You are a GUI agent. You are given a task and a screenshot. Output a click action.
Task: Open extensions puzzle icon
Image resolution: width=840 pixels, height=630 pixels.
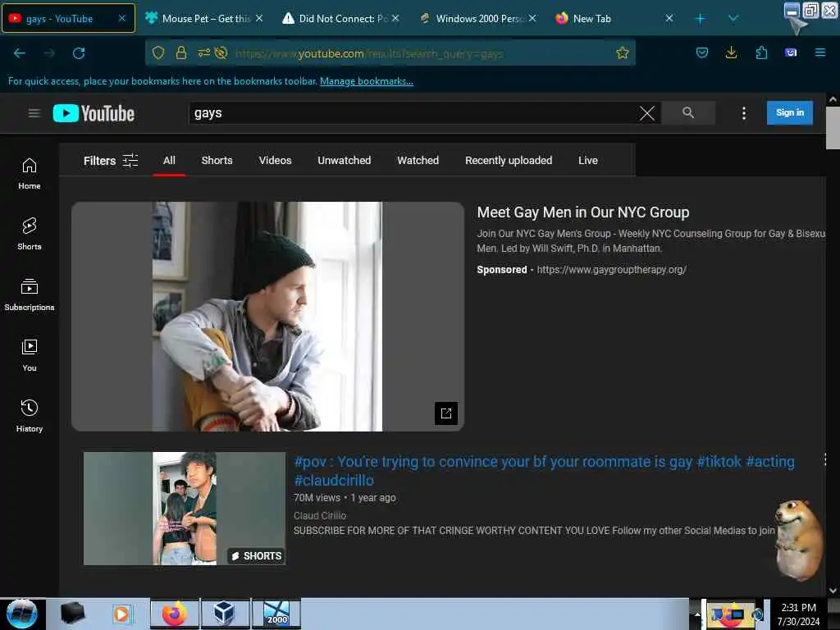coord(761,52)
